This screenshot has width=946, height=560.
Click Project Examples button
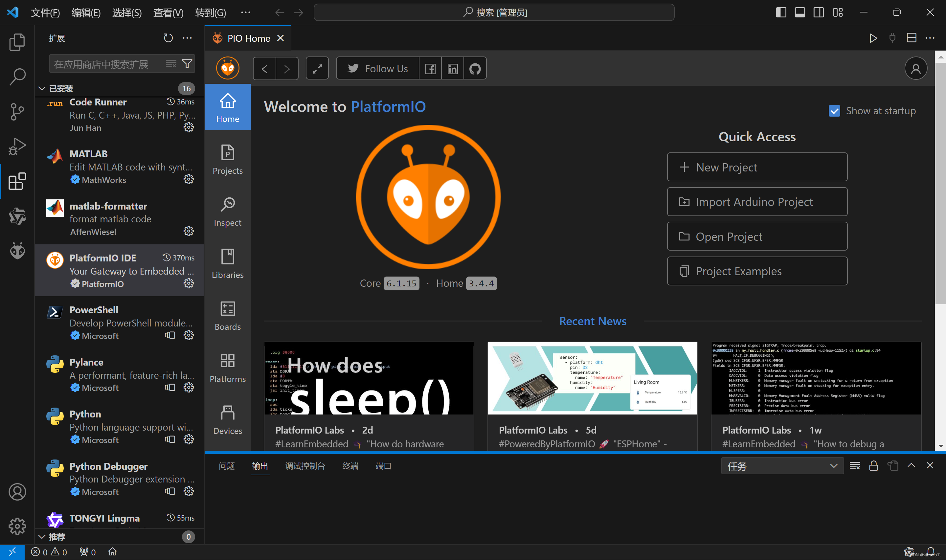(757, 271)
